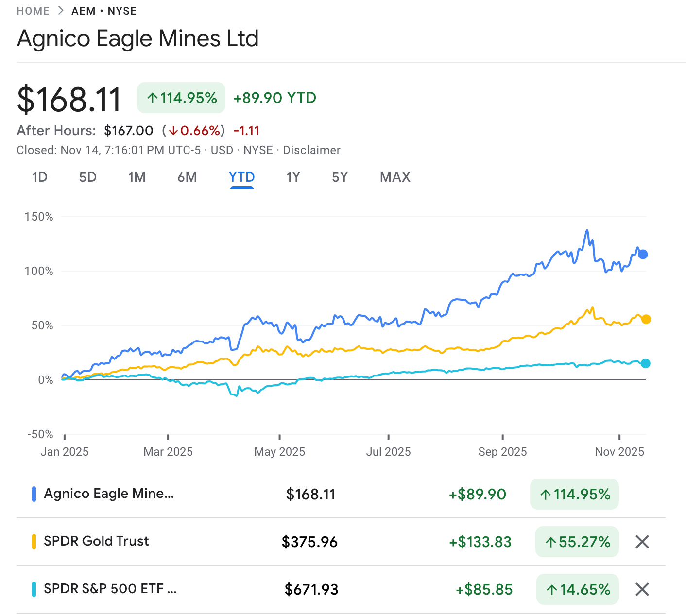Image resolution: width=686 pixels, height=616 pixels.
Task: Click the AEM • NYSE breadcrumb
Action: click(x=104, y=11)
